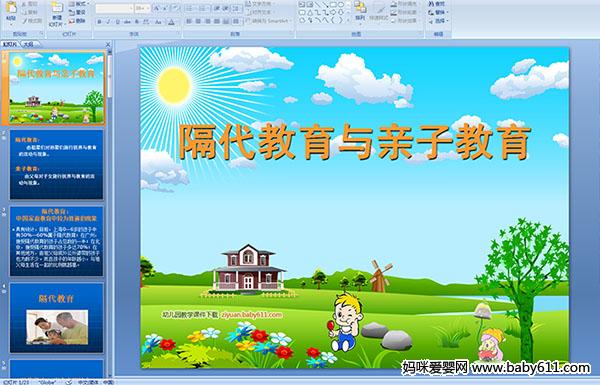The height and width of the screenshot is (385, 600).
Task: Select the slide thumbnail with photo
Action: pyautogui.click(x=57, y=318)
